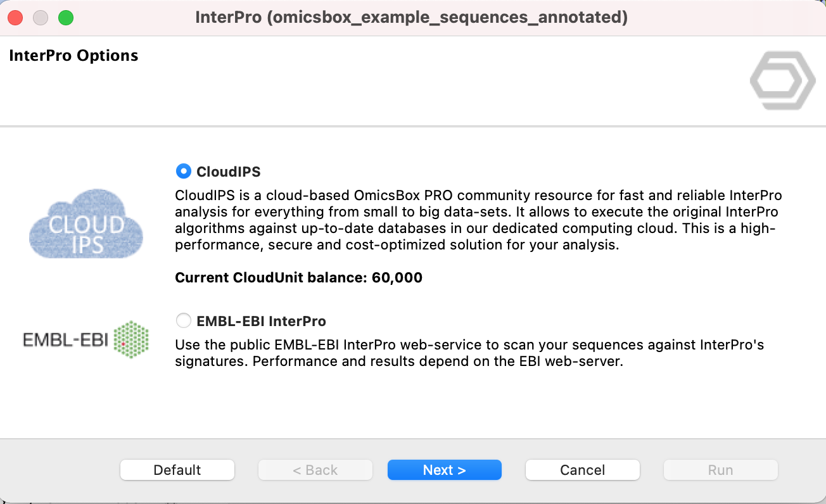Close the InterPro window
This screenshot has height=504, width=826.
click(15, 18)
